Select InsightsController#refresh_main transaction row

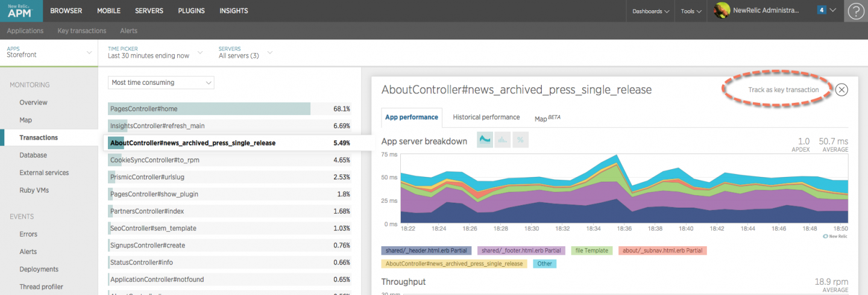pyautogui.click(x=230, y=126)
